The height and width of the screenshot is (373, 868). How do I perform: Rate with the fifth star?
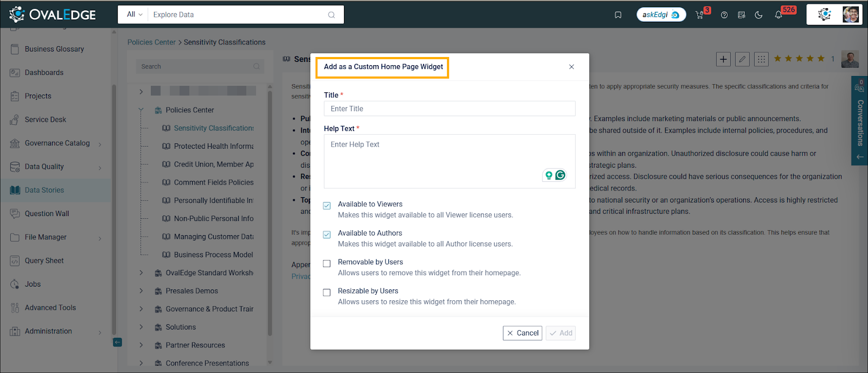click(x=821, y=59)
